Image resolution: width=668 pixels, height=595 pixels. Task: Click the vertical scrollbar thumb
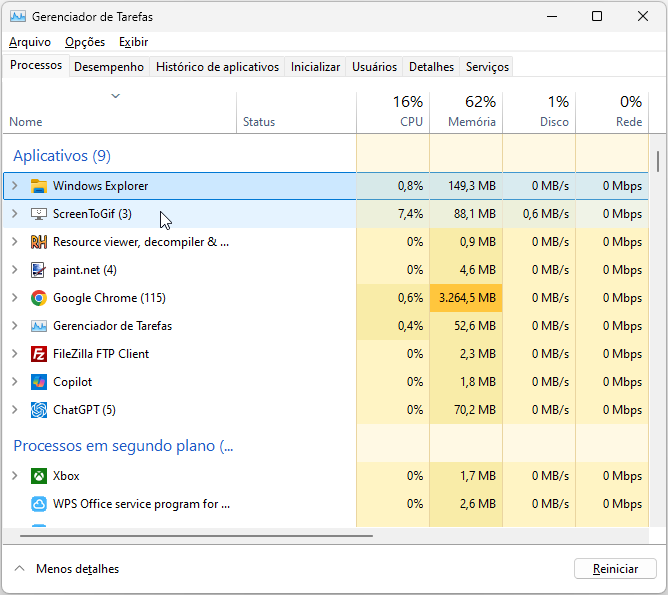(x=658, y=161)
